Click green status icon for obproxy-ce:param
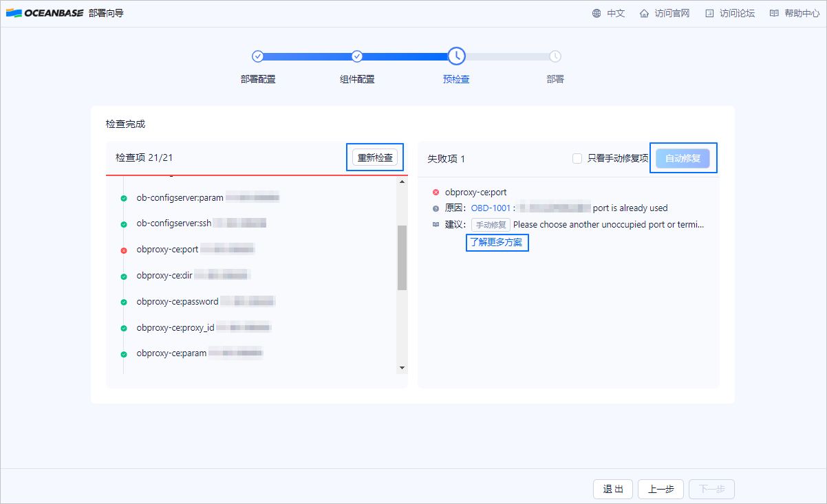 124,355
